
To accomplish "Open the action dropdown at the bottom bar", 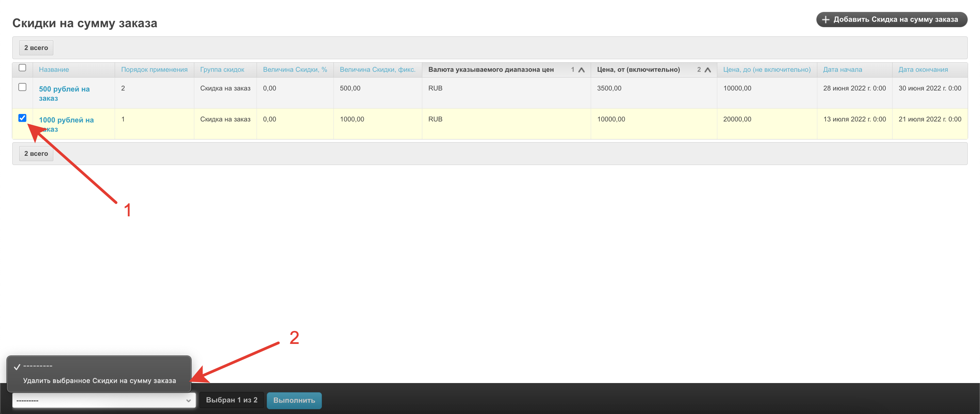I will pyautogui.click(x=103, y=400).
